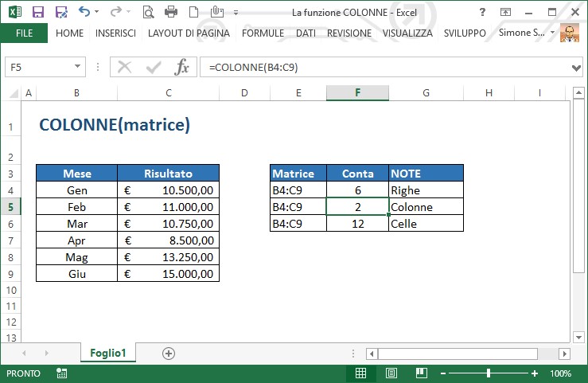Viewport: 588px width, 383px height.
Task: Click the zoom slider handle
Action: [489, 373]
